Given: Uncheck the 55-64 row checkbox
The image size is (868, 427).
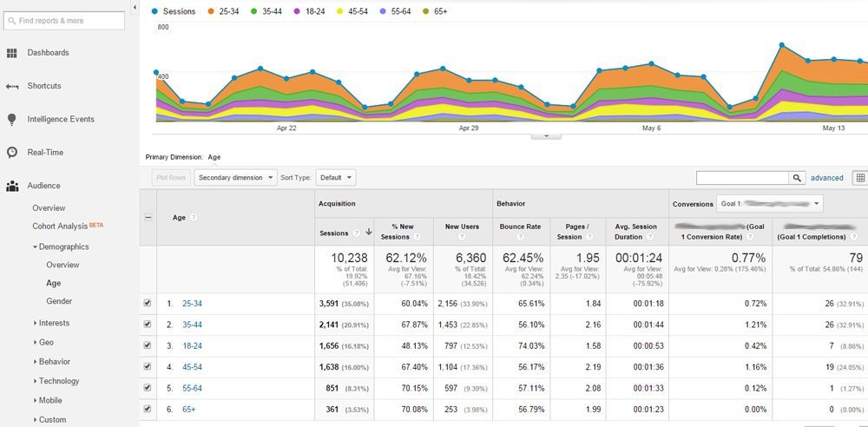Looking at the screenshot, I should click(x=148, y=388).
